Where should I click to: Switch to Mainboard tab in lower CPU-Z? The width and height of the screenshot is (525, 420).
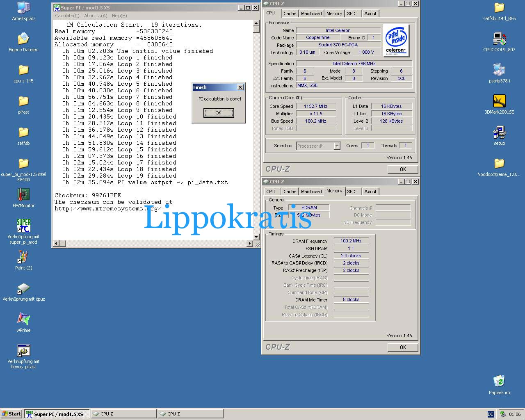click(x=311, y=192)
